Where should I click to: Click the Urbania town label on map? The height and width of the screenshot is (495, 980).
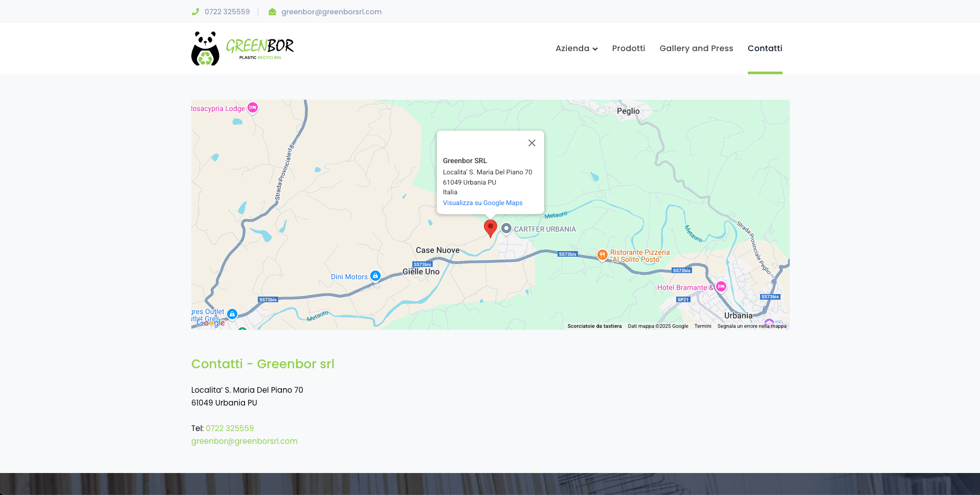pyautogui.click(x=738, y=316)
